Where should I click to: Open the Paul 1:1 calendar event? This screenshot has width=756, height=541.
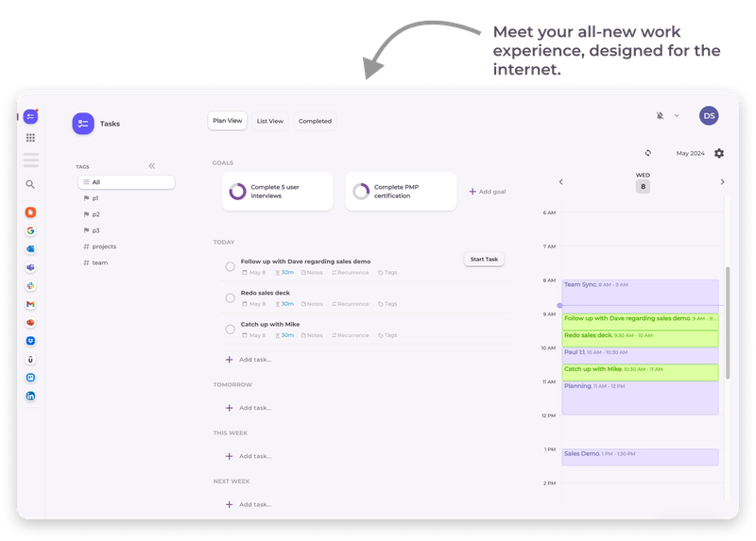641,356
